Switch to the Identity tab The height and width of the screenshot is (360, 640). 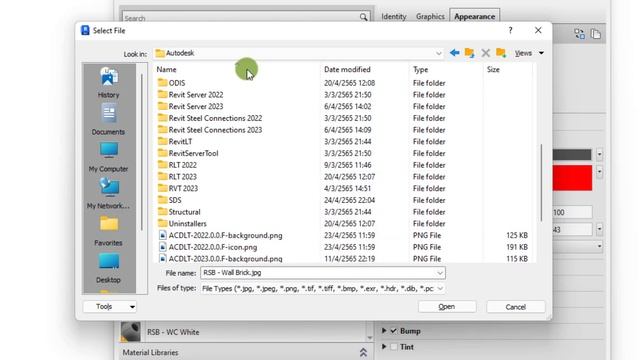click(394, 17)
